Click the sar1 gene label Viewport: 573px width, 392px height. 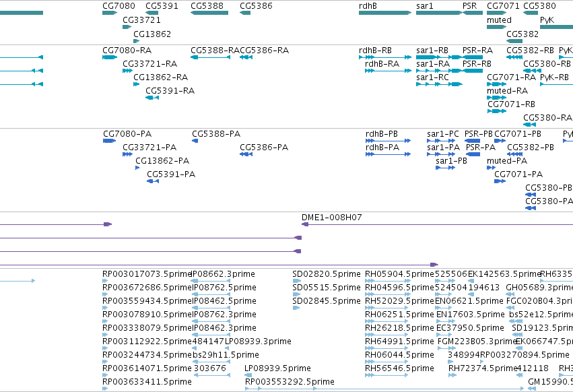[425, 6]
